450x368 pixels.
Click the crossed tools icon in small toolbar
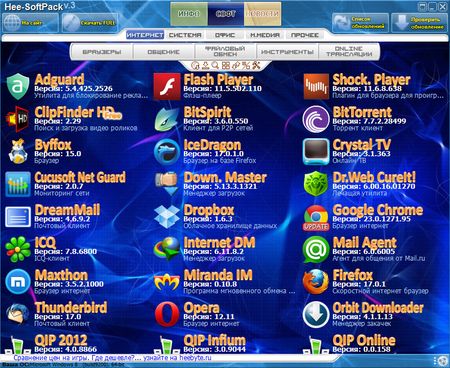tap(256, 65)
